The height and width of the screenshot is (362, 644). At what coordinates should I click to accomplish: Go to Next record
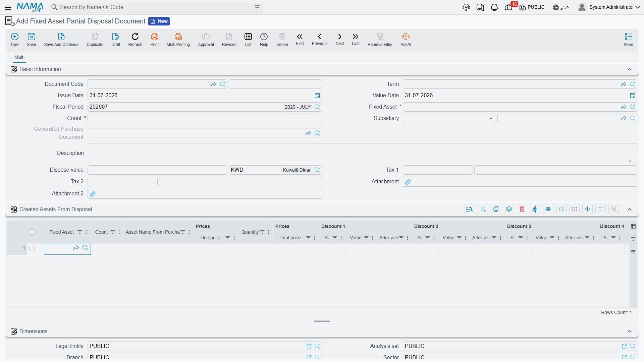coord(340,39)
